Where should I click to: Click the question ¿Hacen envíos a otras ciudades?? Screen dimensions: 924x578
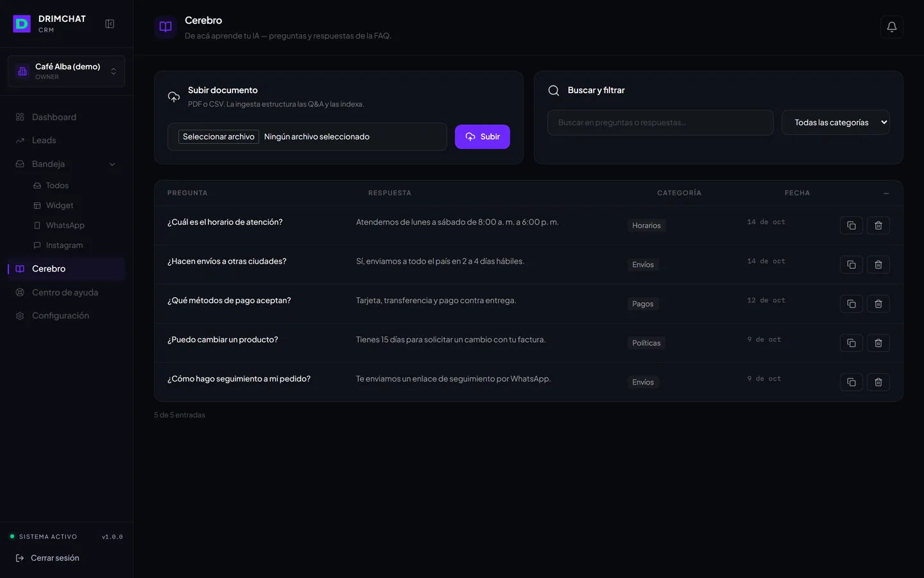click(x=227, y=261)
